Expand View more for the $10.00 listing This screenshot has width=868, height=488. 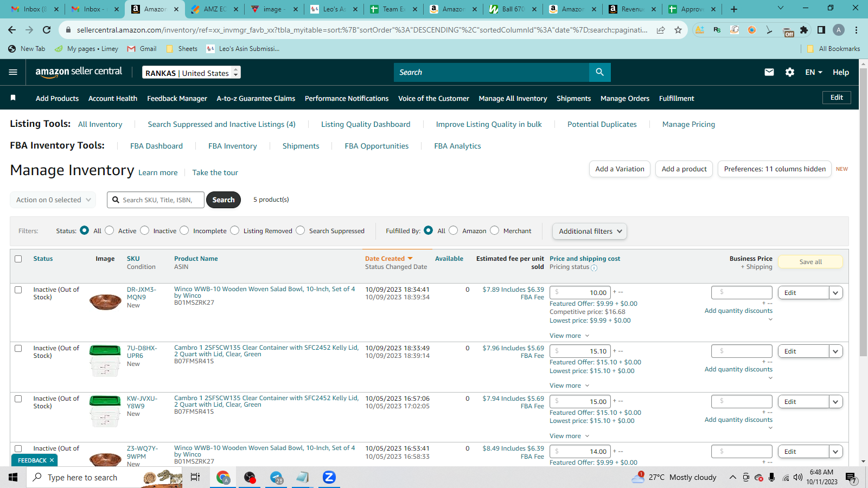pos(569,336)
